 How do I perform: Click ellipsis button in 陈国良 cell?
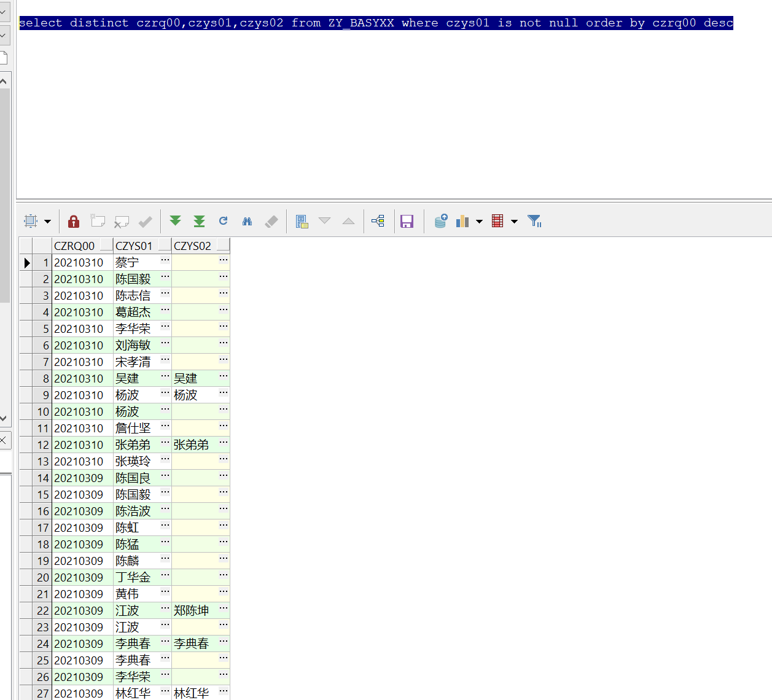click(x=165, y=476)
